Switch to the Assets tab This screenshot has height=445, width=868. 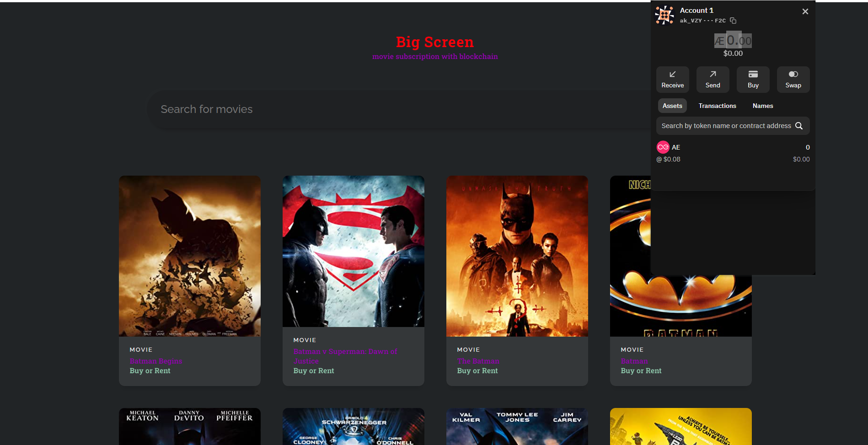click(672, 106)
